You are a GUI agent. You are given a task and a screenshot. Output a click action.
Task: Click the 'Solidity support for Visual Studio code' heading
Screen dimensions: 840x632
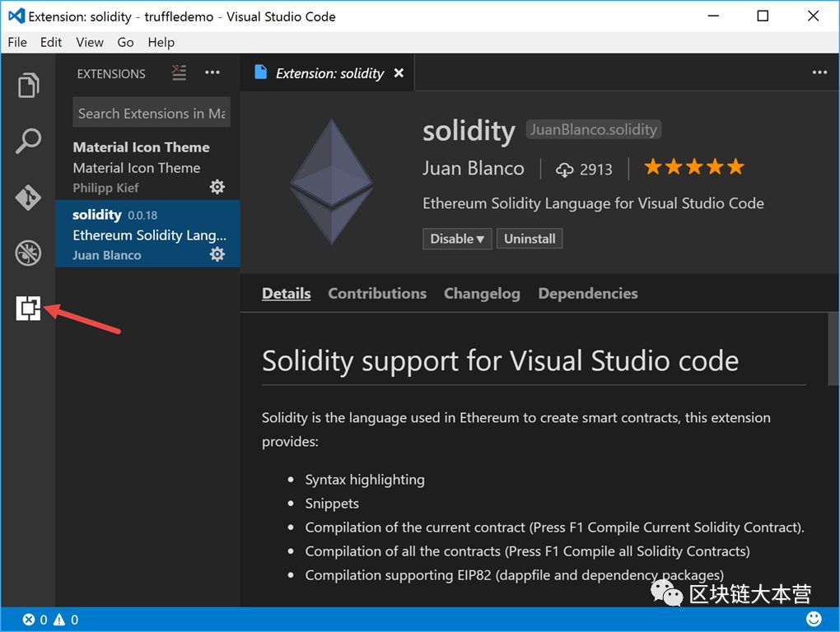[x=501, y=360]
